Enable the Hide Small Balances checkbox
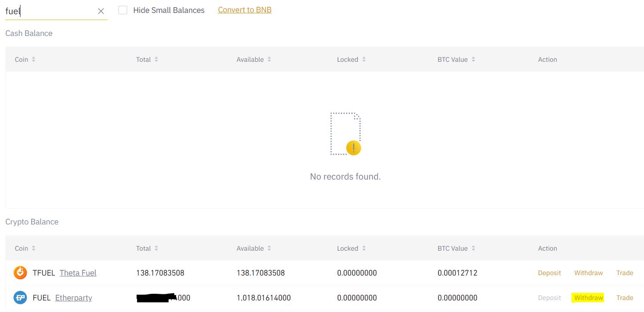Screen dimensions: 644x312 point(123,10)
